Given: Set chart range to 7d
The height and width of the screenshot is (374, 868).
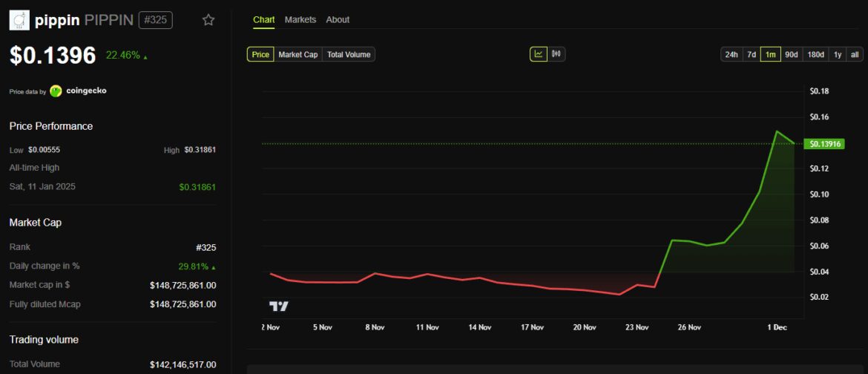Looking at the screenshot, I should click(x=752, y=54).
